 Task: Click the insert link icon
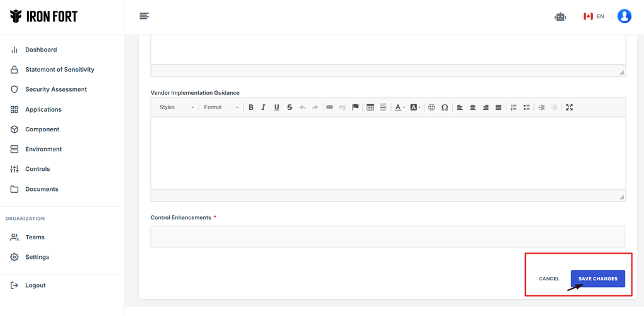[x=330, y=107]
